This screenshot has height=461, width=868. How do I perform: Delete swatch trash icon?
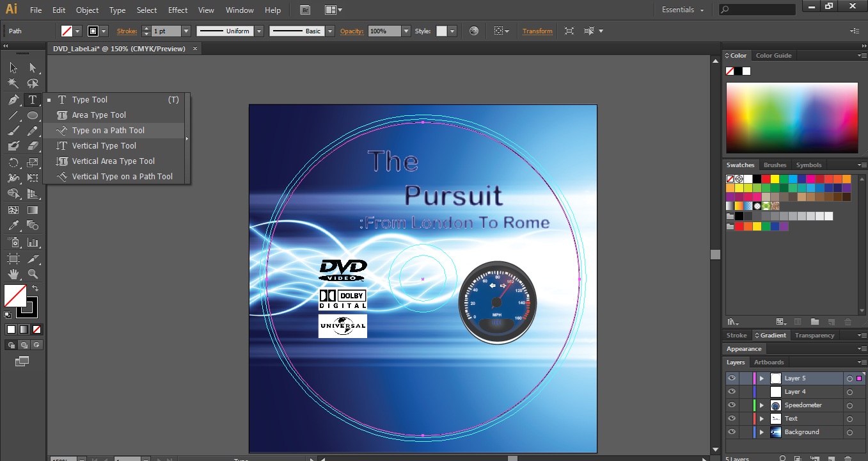tap(848, 321)
